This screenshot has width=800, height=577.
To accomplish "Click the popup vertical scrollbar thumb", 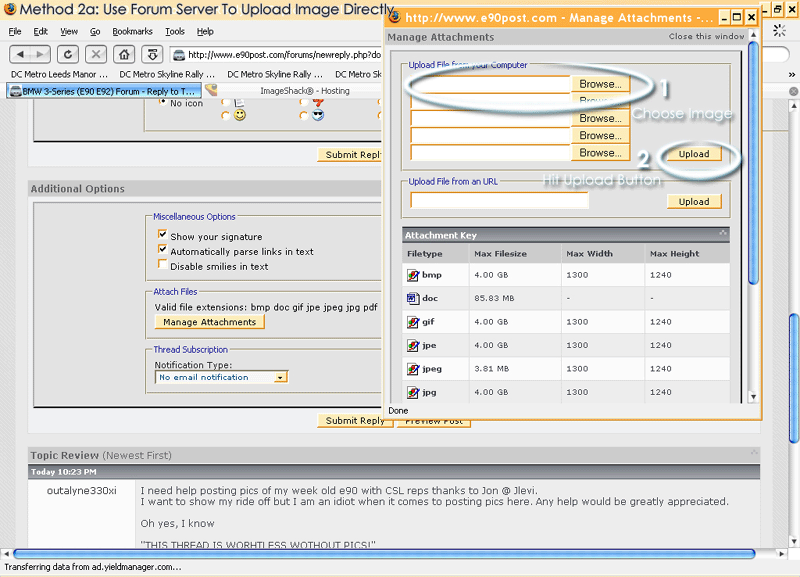I will [x=753, y=162].
